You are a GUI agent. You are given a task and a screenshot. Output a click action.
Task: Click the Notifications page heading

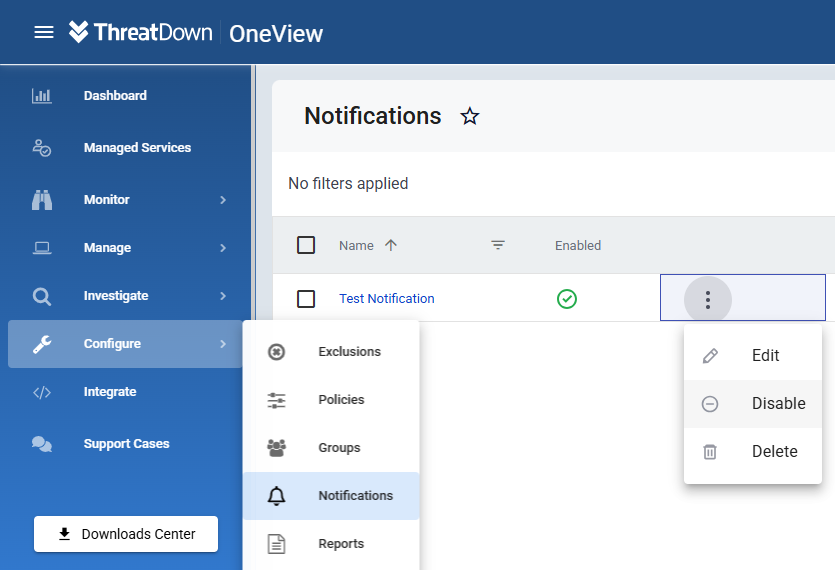373,116
